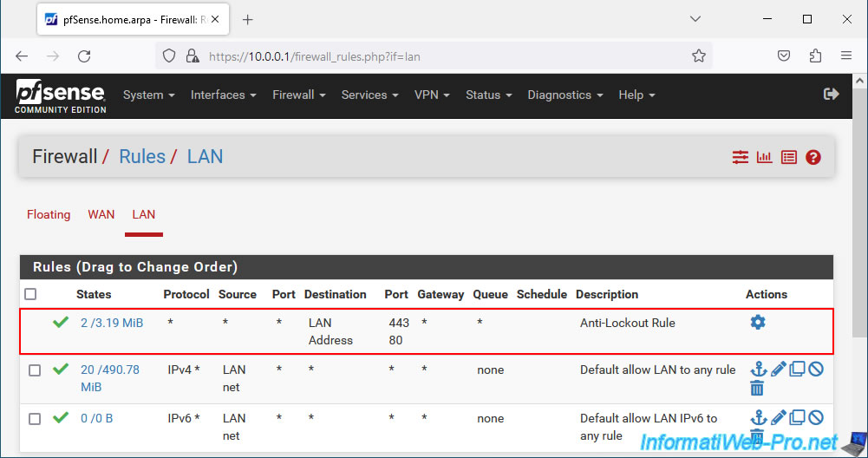The height and width of the screenshot is (458, 868).
Task: Expand the Services menu
Action: (369, 95)
